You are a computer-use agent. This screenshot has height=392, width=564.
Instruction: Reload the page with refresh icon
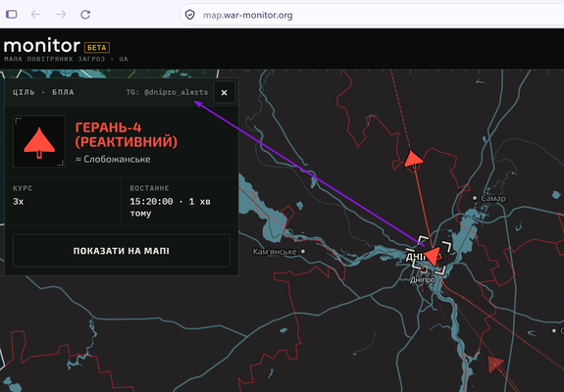pyautogui.click(x=85, y=15)
